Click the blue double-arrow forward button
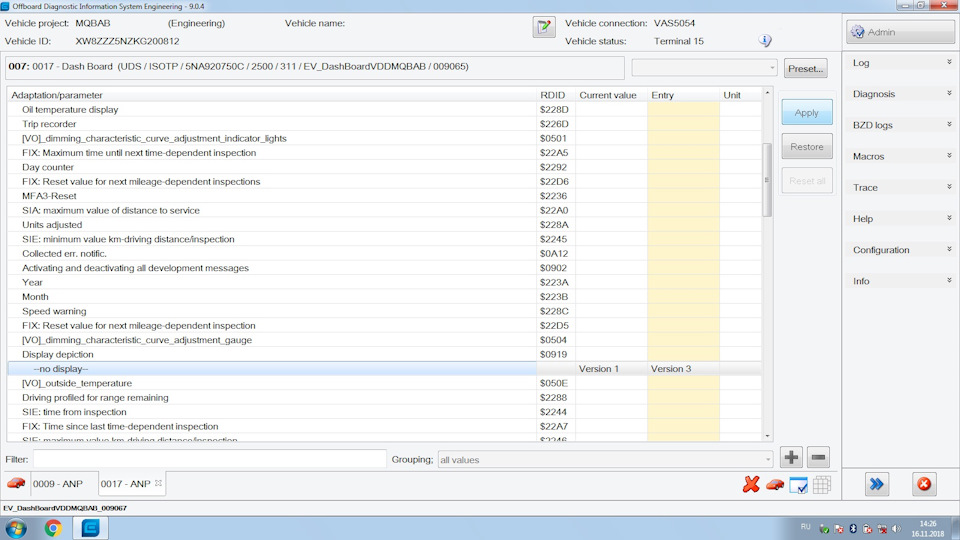Image resolution: width=960 pixels, height=540 pixels. coord(877,484)
